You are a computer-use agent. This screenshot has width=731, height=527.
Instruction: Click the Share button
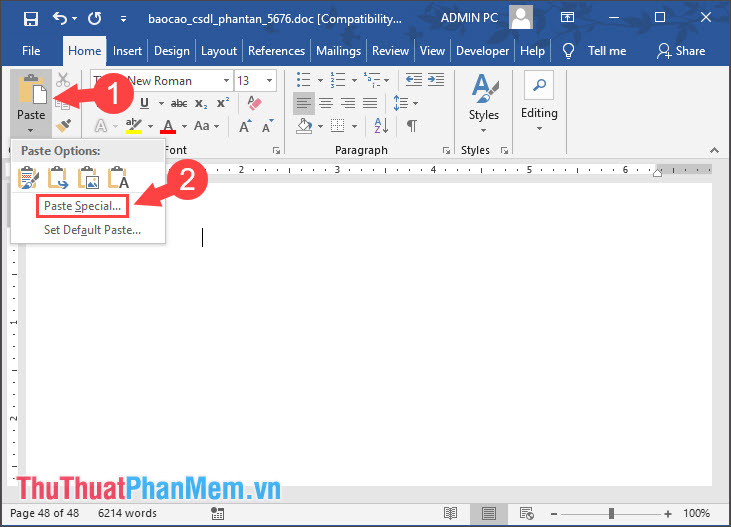coord(680,51)
